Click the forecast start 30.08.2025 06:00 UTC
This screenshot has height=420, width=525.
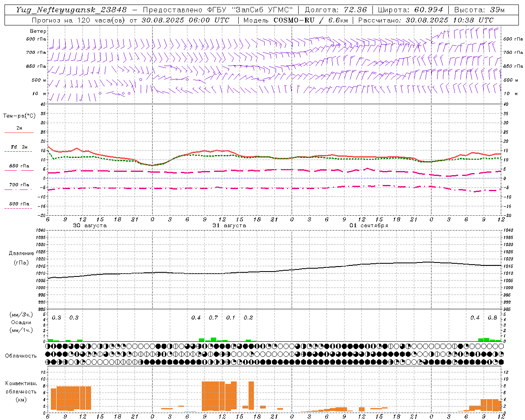tap(185, 20)
